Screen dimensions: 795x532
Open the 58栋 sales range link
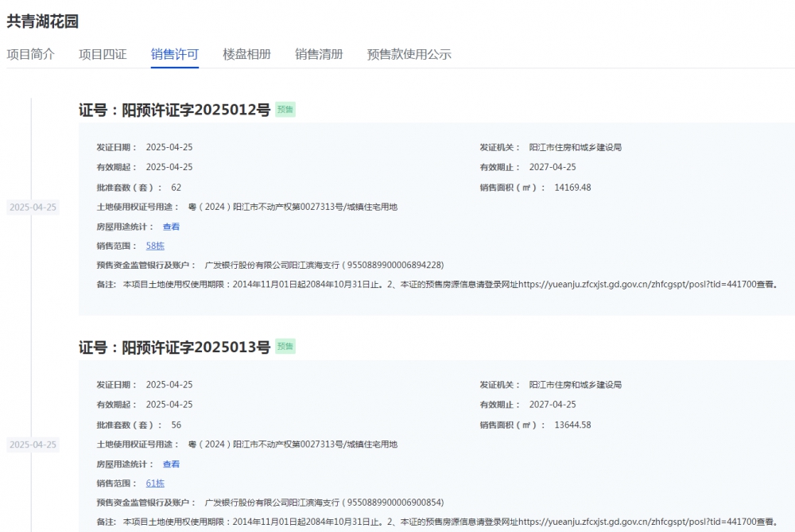[155, 246]
